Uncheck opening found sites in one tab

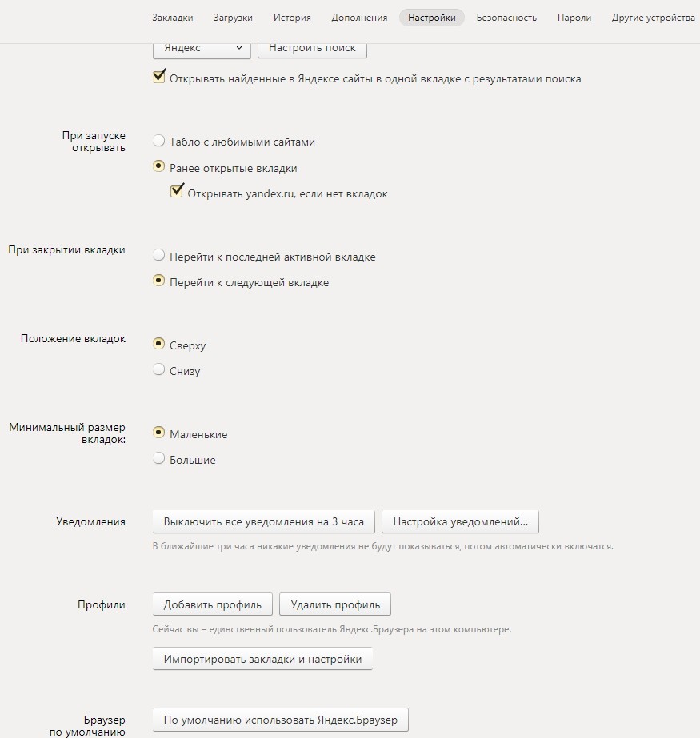(158, 78)
